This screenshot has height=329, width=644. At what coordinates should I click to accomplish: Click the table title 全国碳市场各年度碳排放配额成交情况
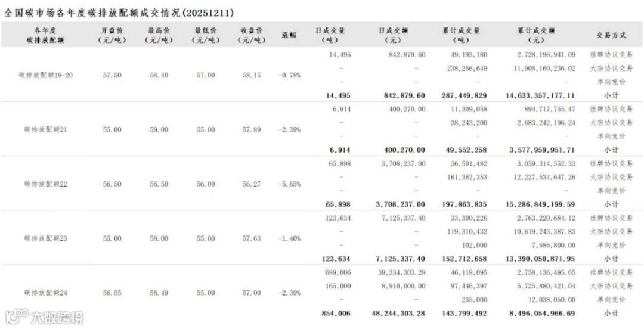(x=92, y=13)
